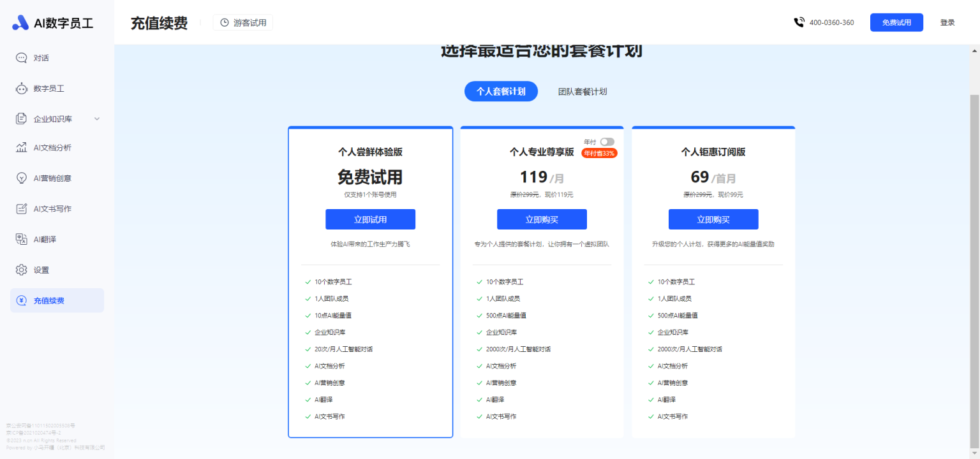Open the 企业知识库 document icon
Image resolution: width=980 pixels, height=459 pixels.
21,119
